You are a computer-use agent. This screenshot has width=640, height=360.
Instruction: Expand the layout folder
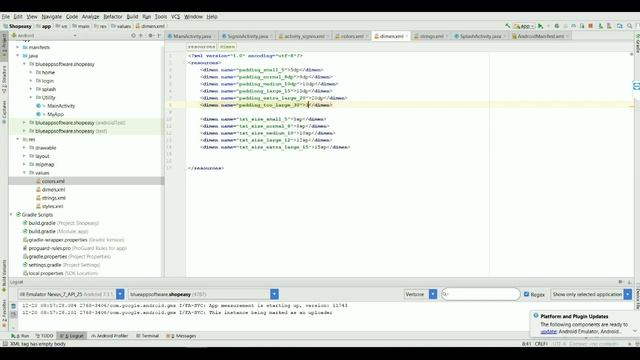pyautogui.click(x=24, y=156)
